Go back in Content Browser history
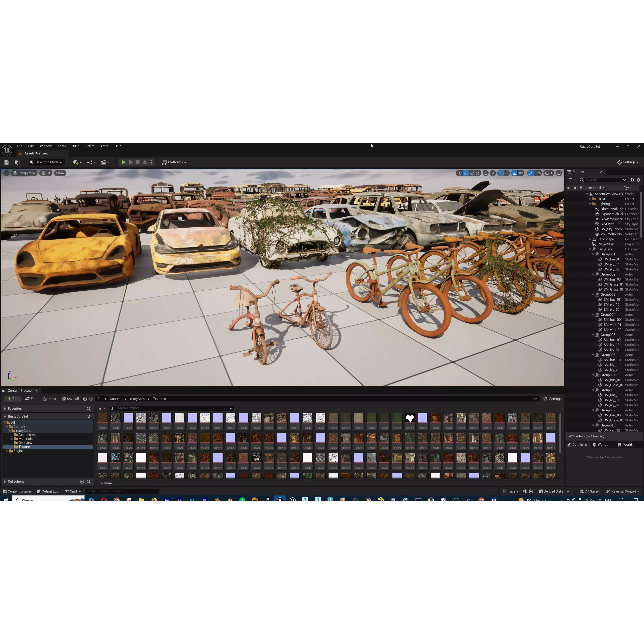The width and height of the screenshot is (644, 644). (x=85, y=399)
